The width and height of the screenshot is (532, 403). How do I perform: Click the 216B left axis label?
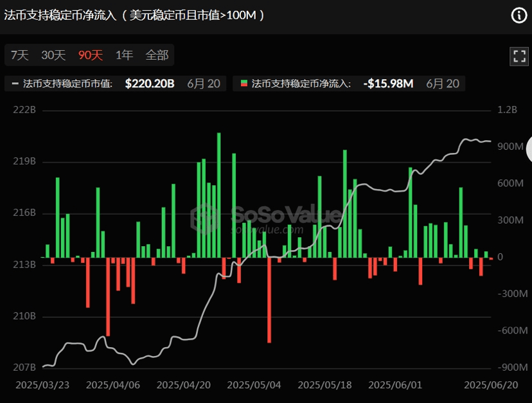(24, 213)
